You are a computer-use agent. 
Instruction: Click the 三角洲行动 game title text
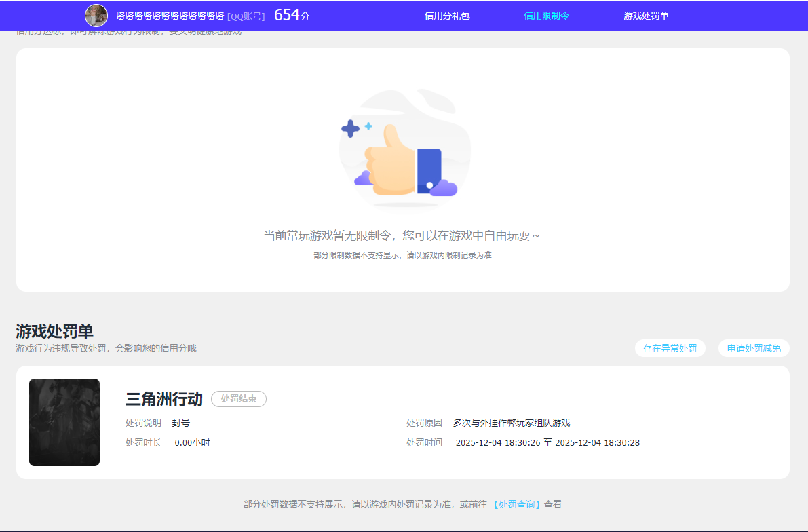163,399
